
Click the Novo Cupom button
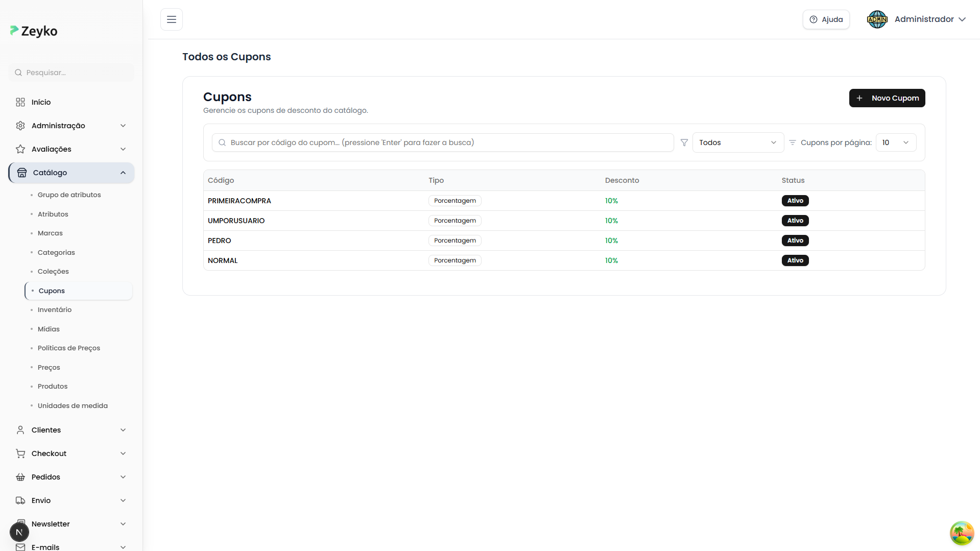887,98
